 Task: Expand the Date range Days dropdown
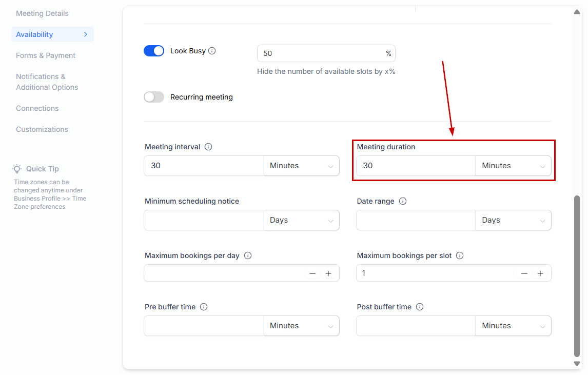[513, 220]
